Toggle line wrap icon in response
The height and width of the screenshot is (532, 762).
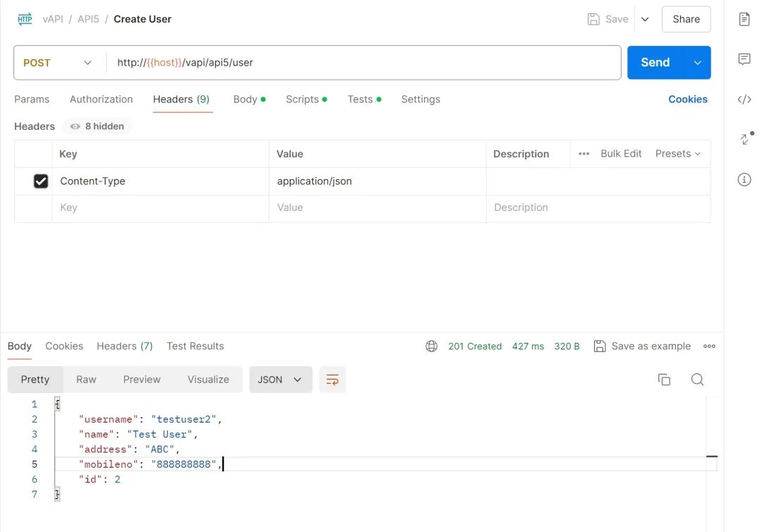tap(332, 380)
